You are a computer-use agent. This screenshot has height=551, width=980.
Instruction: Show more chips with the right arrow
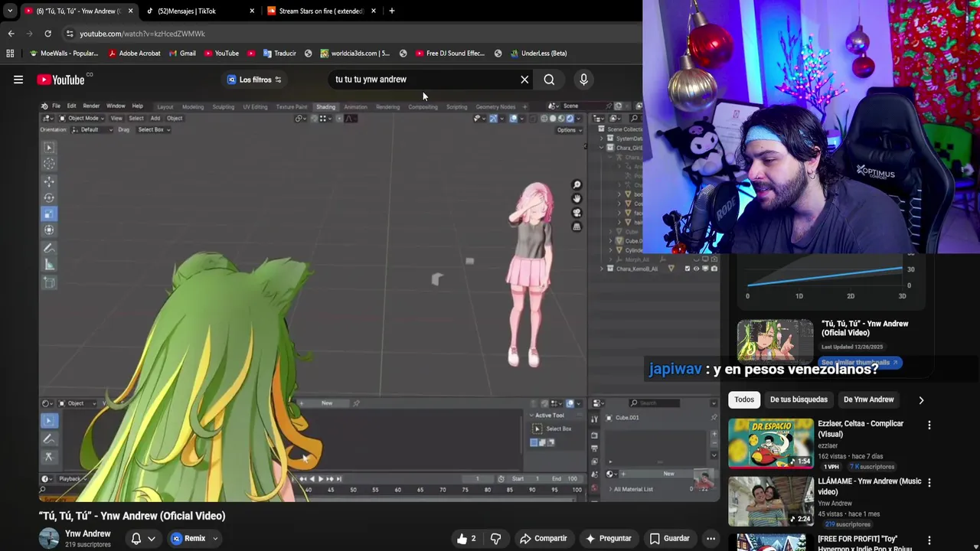tap(921, 399)
